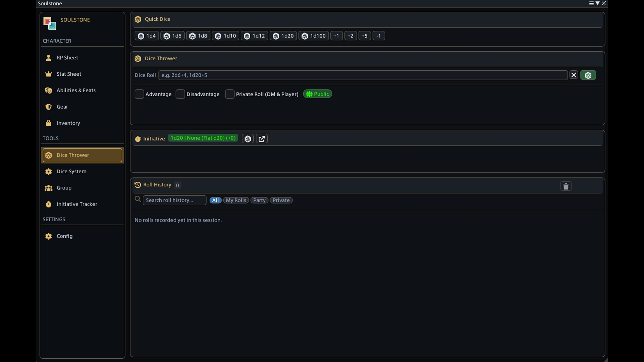This screenshot has width=644, height=362.
Task: Click the Inventory bag icon
Action: click(49, 123)
